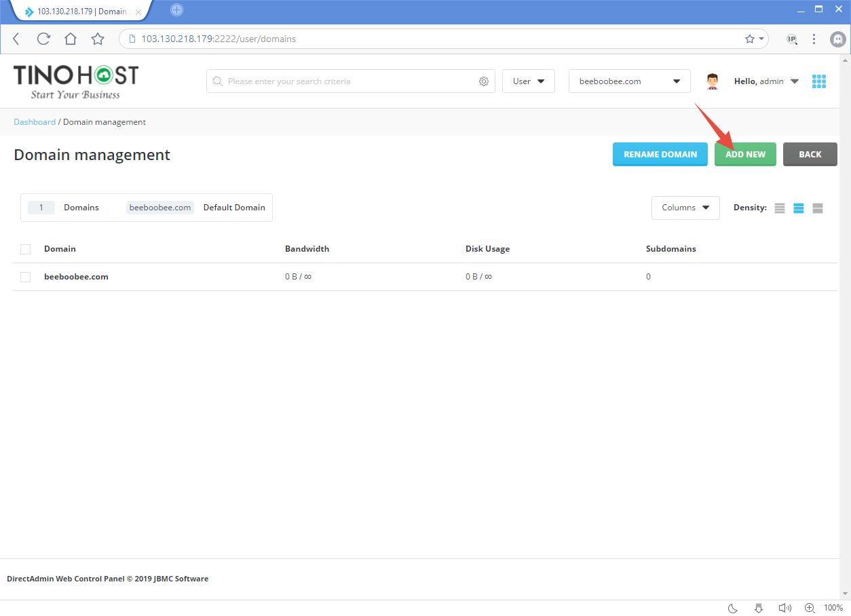
Task: Click the ADD NEW button
Action: 745,154
